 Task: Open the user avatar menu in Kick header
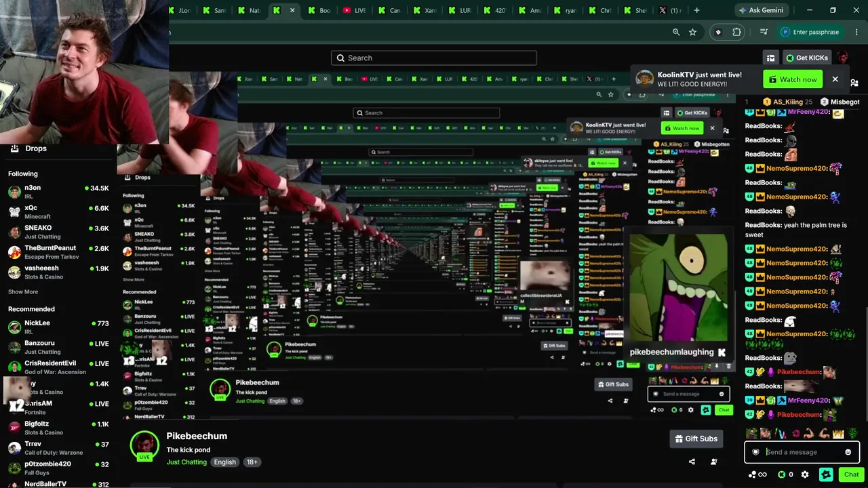(843, 58)
